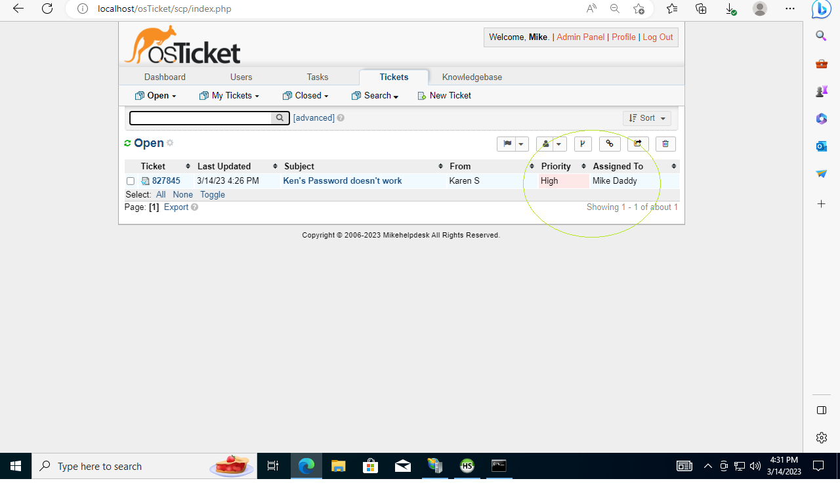This screenshot has width=840, height=504.
Task: Merge tickets using the fork icon
Action: (583, 144)
